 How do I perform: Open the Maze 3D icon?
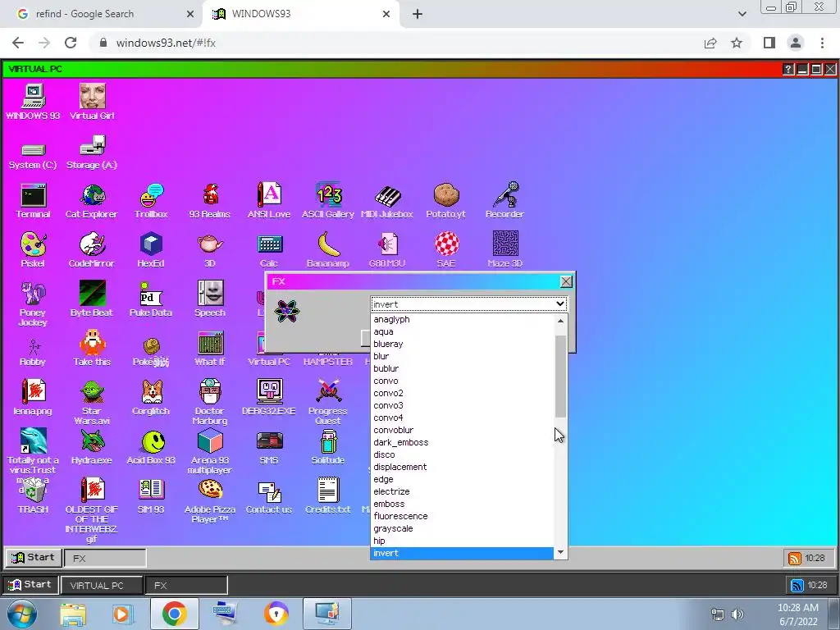coord(504,249)
